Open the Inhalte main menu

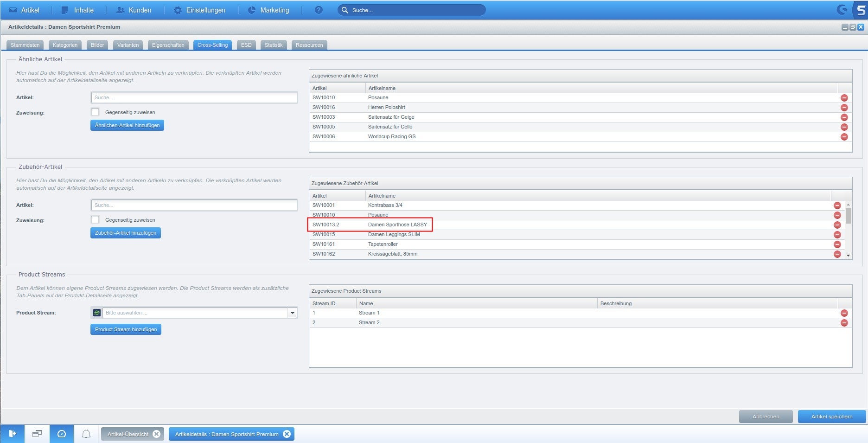click(77, 10)
